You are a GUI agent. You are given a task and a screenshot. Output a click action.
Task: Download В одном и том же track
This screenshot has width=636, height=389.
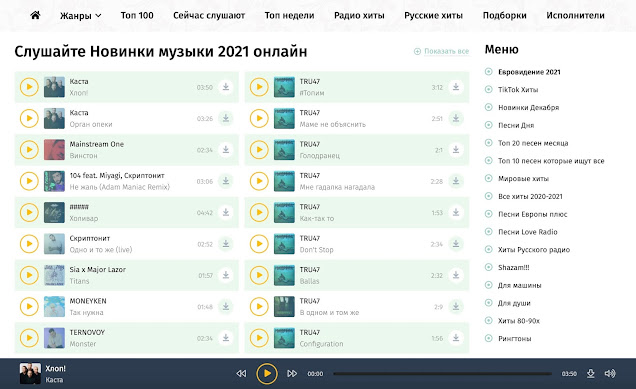click(x=456, y=306)
